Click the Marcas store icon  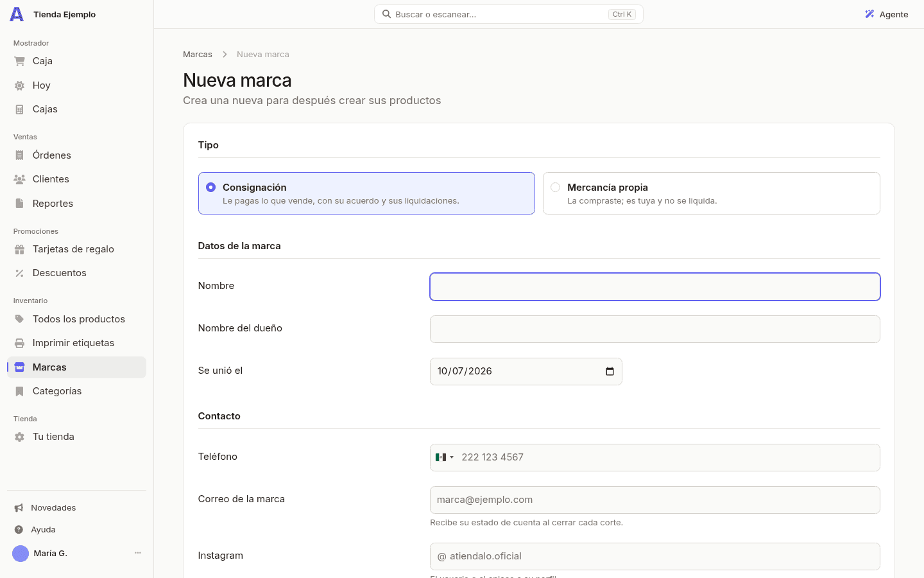(19, 367)
